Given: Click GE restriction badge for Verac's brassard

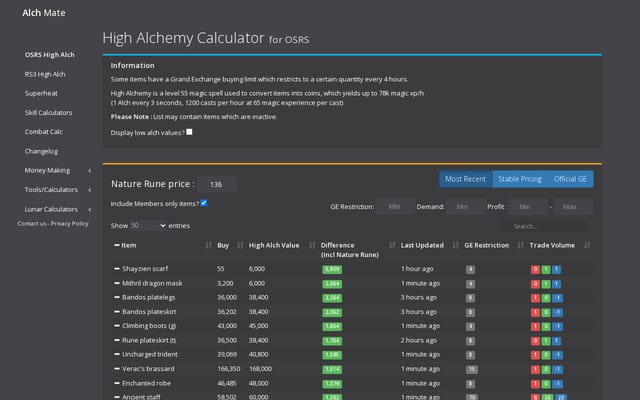Looking at the screenshot, I should point(471,369).
